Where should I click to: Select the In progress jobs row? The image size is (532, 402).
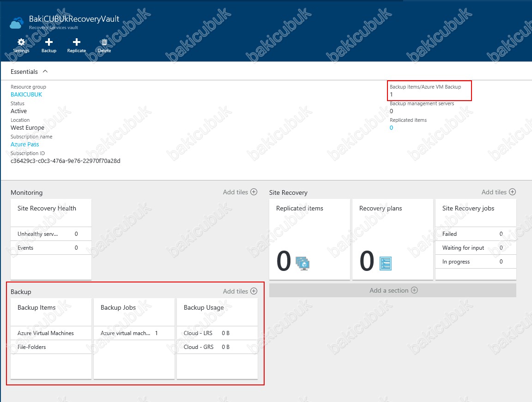(476, 262)
